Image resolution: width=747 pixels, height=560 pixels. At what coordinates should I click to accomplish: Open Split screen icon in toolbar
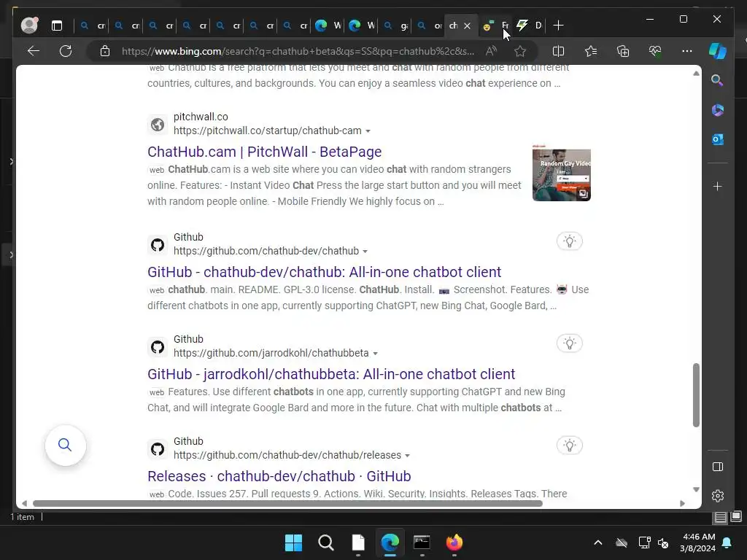(x=558, y=51)
